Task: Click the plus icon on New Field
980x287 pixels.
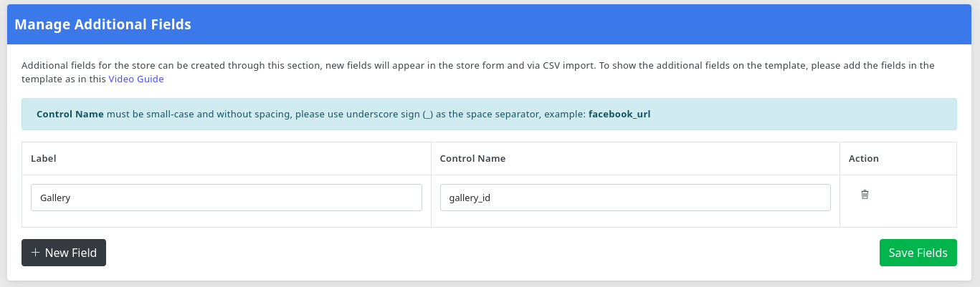Action: click(x=35, y=253)
